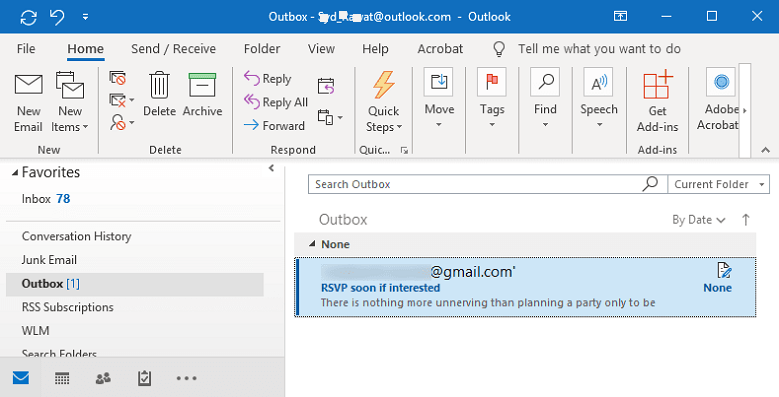Image resolution: width=779 pixels, height=397 pixels.
Task: Reverse sort order with the up arrow
Action: (745, 220)
